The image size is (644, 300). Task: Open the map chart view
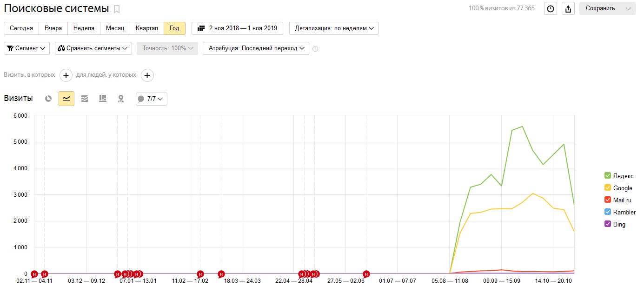pos(121,99)
